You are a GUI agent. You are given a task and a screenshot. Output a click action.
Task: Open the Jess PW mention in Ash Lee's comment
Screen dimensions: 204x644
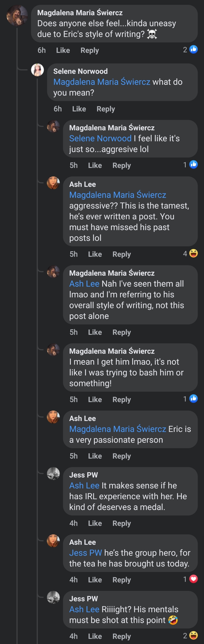[86, 553]
